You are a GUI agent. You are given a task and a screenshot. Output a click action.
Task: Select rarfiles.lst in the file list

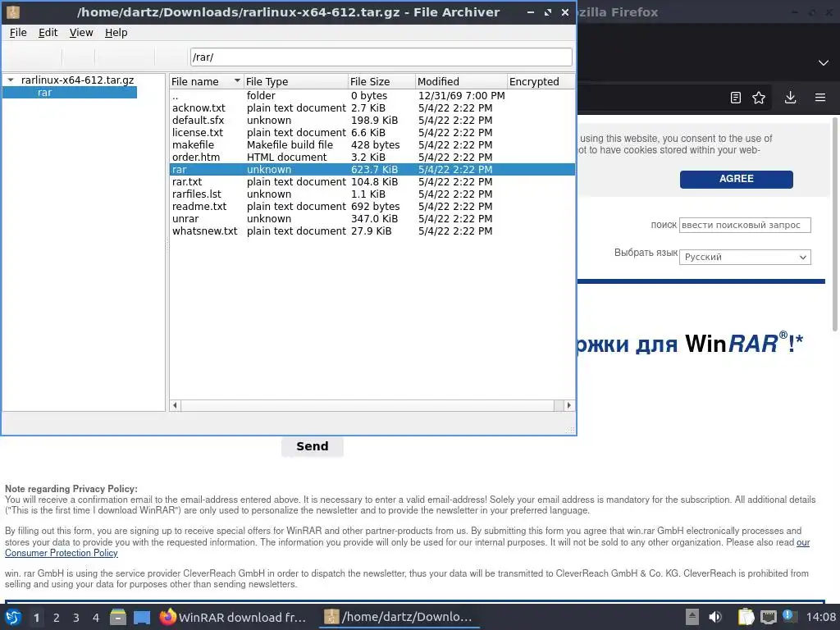tap(372, 194)
